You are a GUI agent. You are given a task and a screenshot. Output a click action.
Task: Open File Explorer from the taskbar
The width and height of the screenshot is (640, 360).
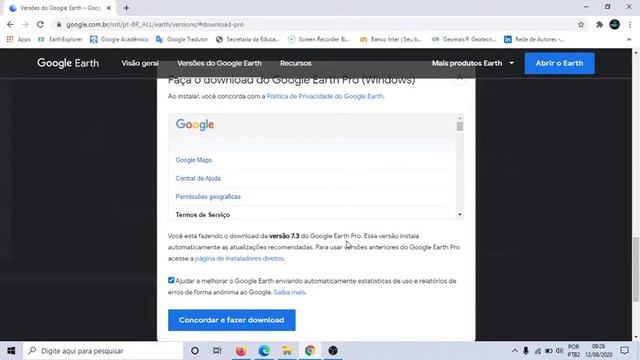pyautogui.click(x=287, y=351)
